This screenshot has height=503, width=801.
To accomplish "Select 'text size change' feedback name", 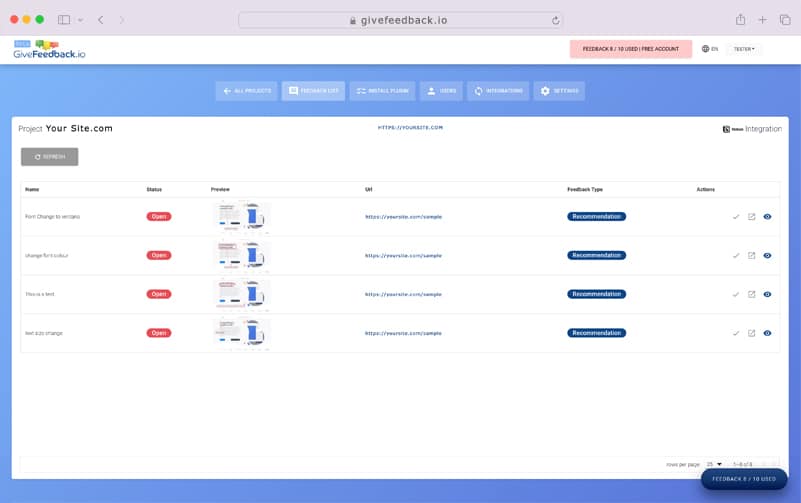I will pos(44,333).
